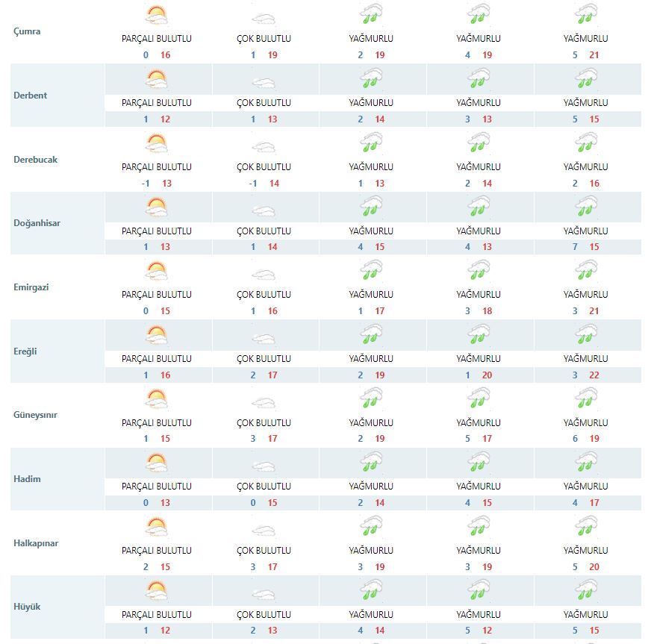This screenshot has height=644, width=651.
Task: Select the Derebucak district name
Action: click(x=35, y=160)
